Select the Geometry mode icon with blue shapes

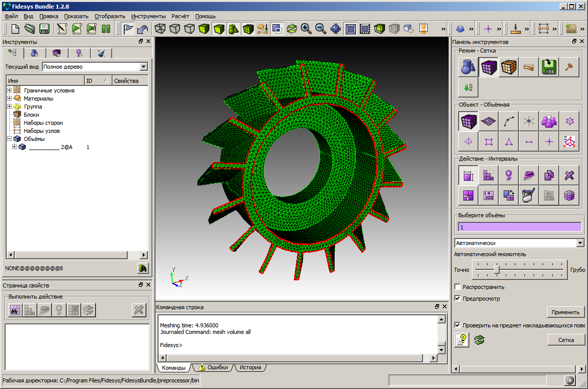point(468,67)
